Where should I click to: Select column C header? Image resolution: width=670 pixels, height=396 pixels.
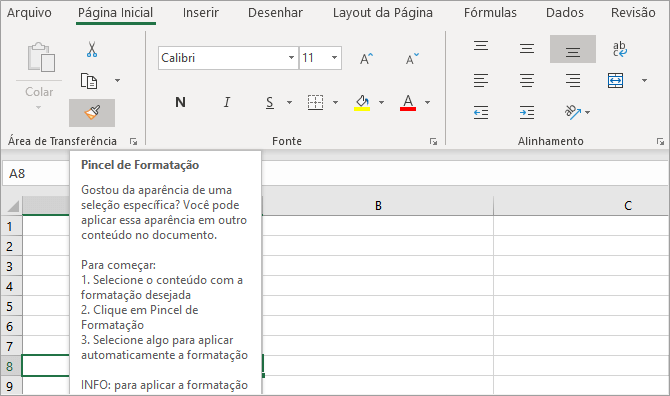(x=582, y=205)
